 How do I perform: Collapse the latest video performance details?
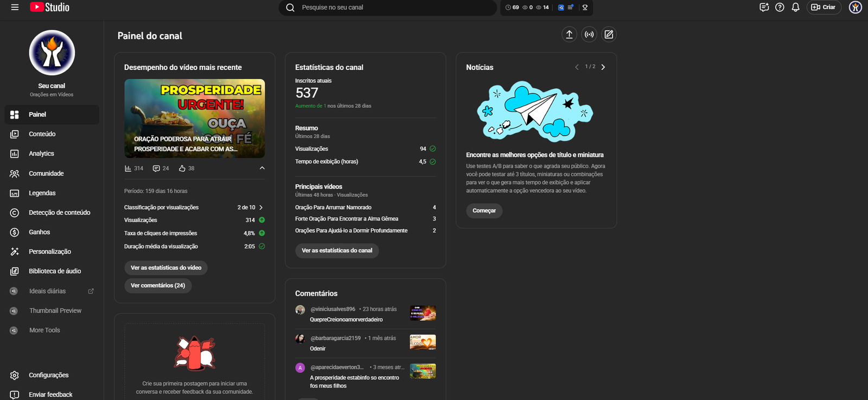pos(262,168)
